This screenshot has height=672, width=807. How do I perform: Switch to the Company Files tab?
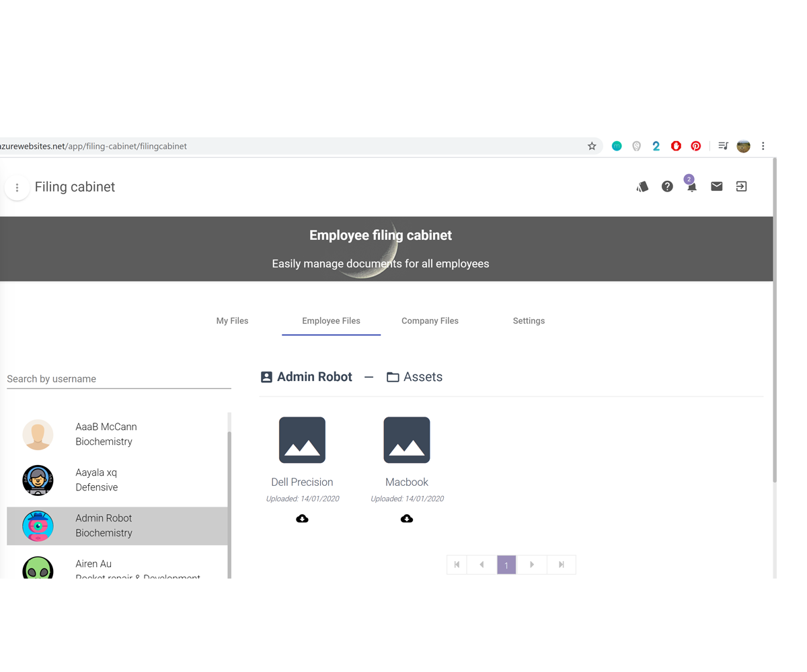point(430,321)
